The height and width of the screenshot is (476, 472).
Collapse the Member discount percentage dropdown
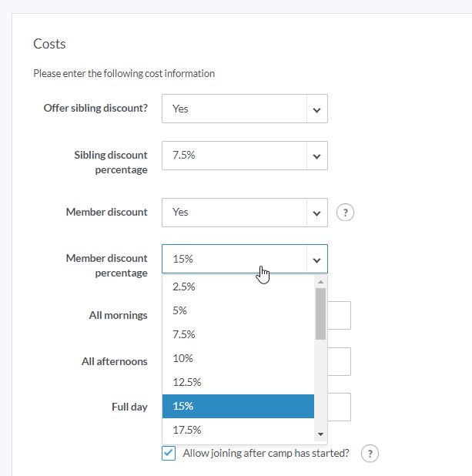[x=316, y=260]
